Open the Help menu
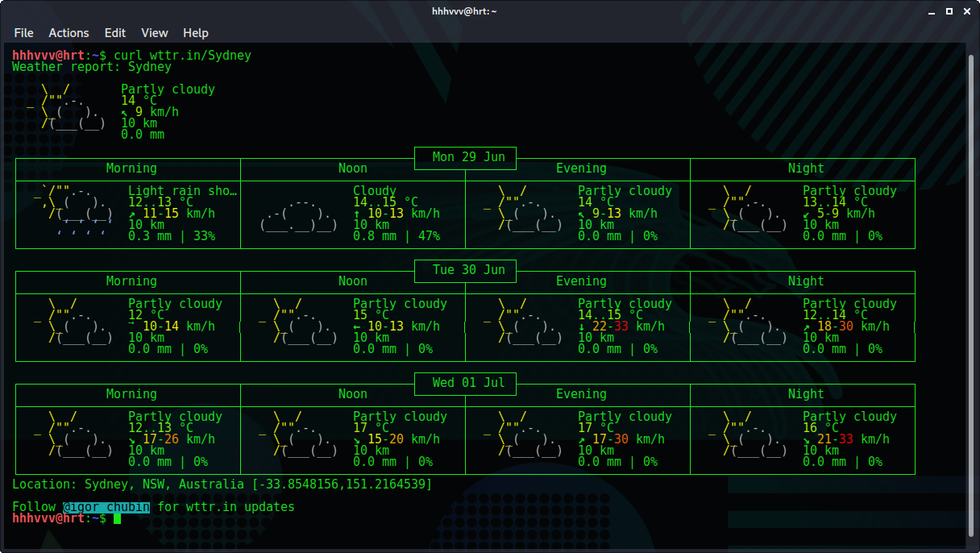Image resolution: width=980 pixels, height=553 pixels. [x=196, y=33]
